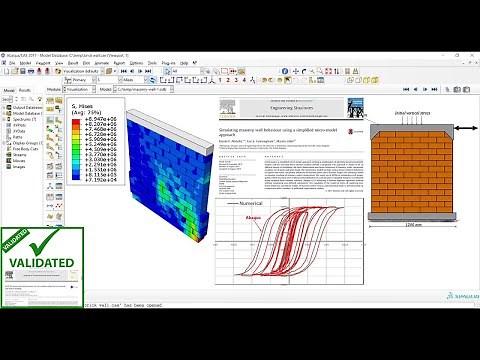
Task: Click the Open file folder icon
Action: (15, 71)
